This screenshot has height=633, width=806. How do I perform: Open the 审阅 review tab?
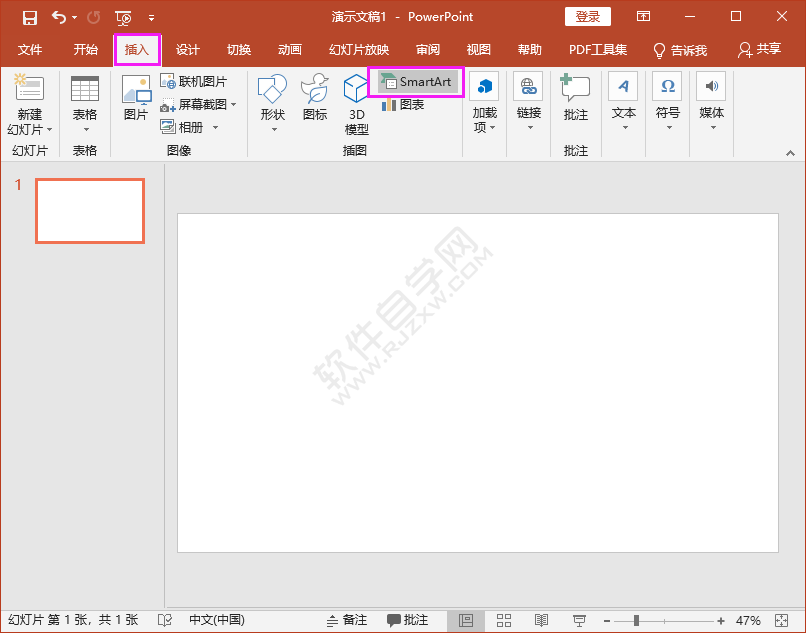[428, 50]
